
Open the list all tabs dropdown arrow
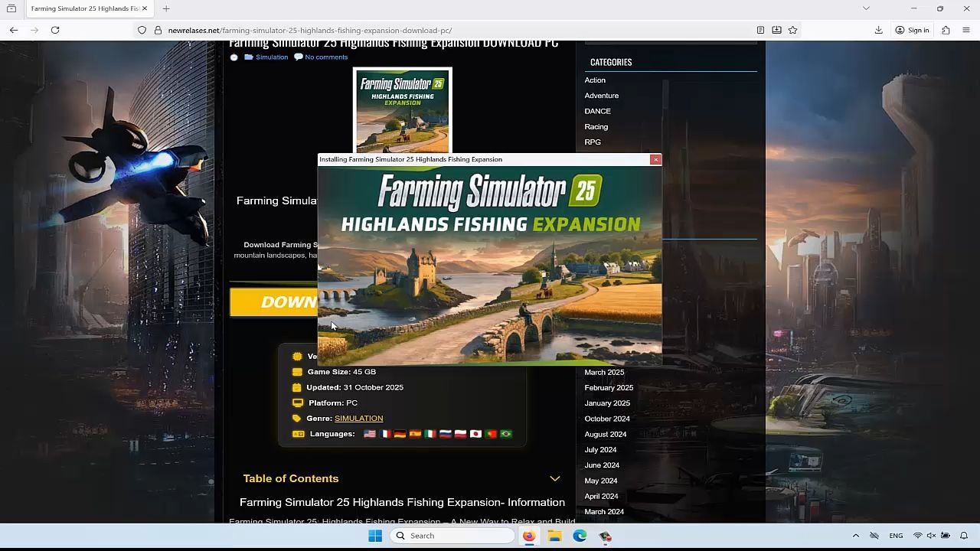(x=866, y=8)
